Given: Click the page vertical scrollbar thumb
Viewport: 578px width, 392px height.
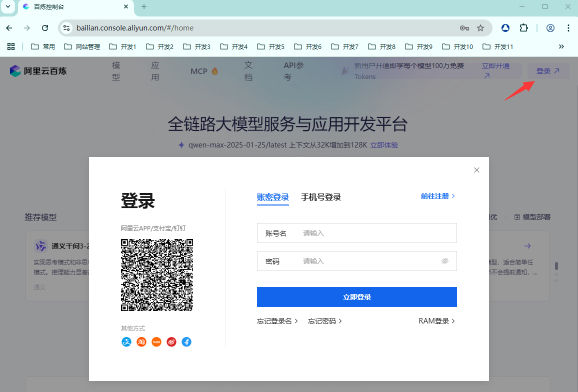Looking at the screenshot, I should [x=556, y=266].
